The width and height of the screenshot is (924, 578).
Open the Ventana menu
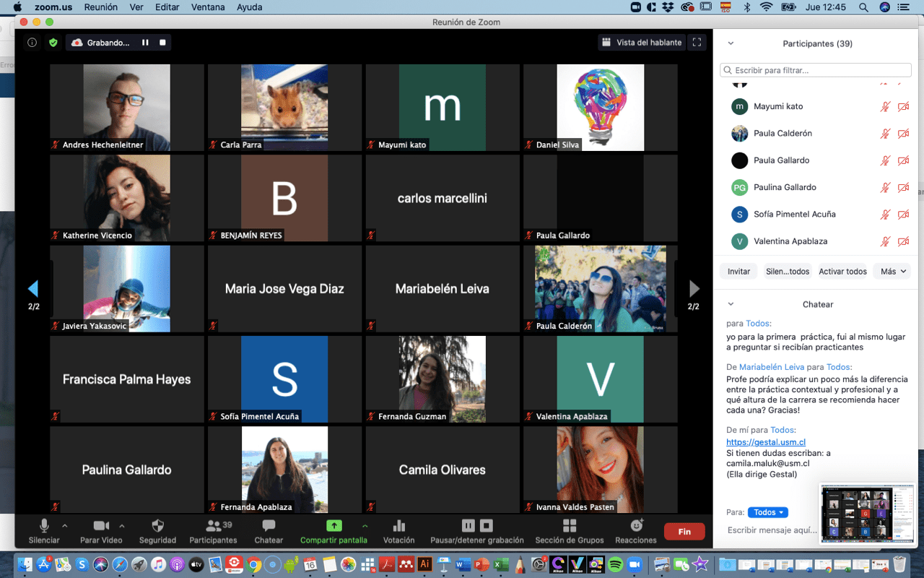[207, 7]
